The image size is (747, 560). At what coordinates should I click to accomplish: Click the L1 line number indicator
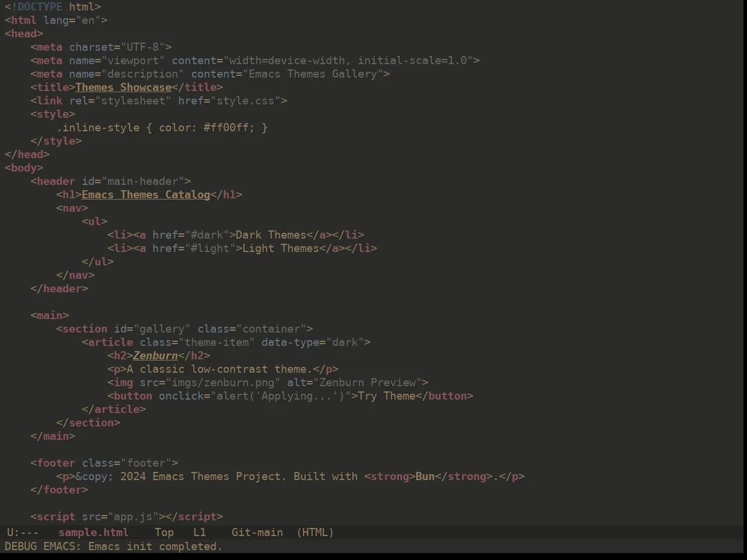coord(200,533)
